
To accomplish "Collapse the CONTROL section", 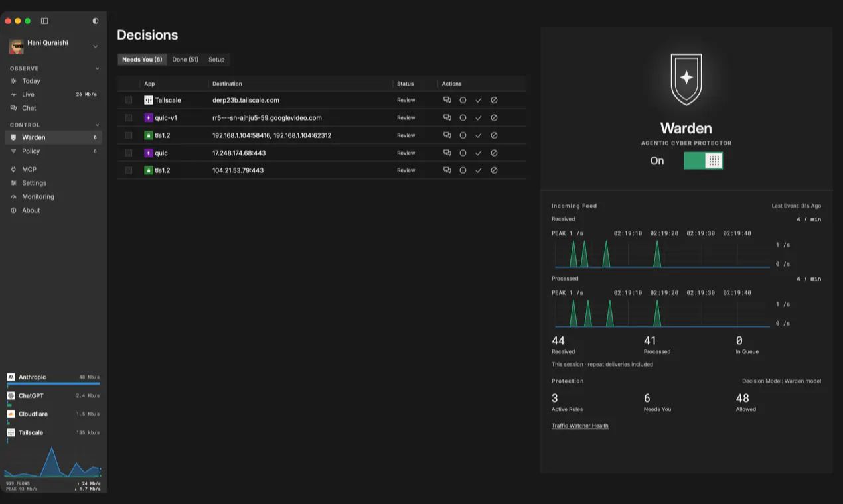I will 97,125.
